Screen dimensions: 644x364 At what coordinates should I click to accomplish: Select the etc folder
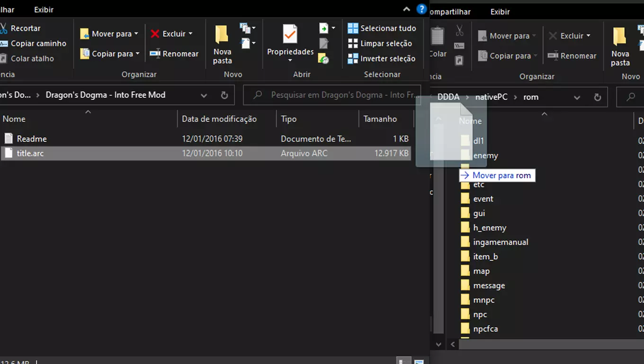(479, 184)
